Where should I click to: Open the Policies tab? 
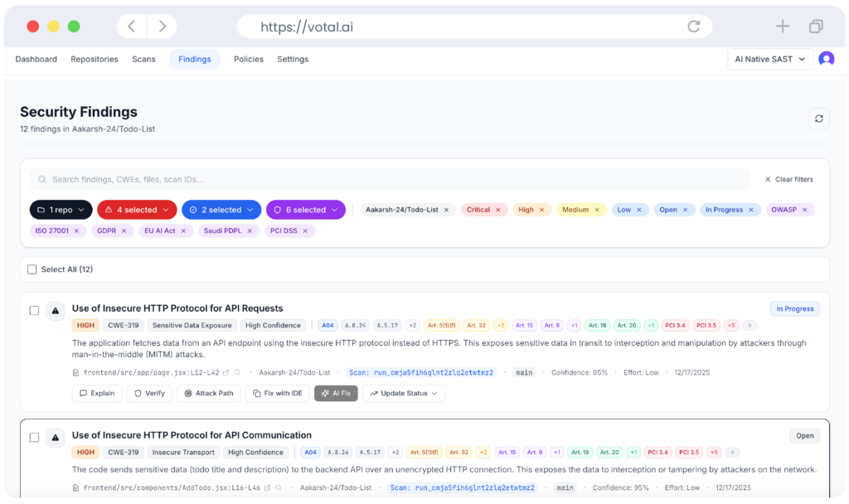[x=248, y=59]
